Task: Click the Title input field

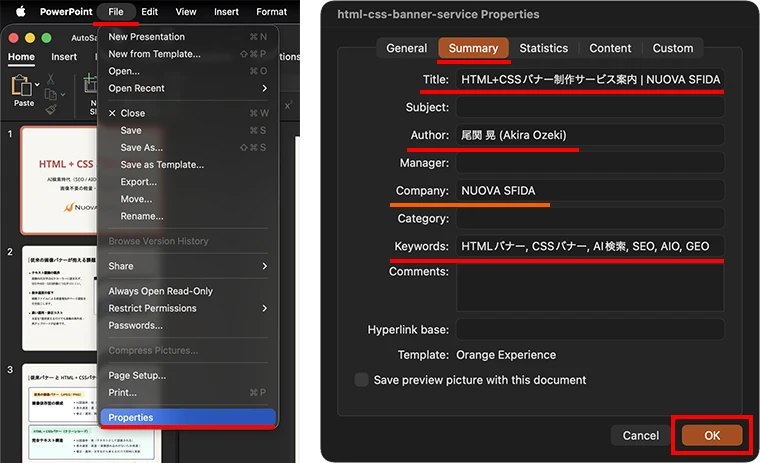Action: tap(590, 80)
